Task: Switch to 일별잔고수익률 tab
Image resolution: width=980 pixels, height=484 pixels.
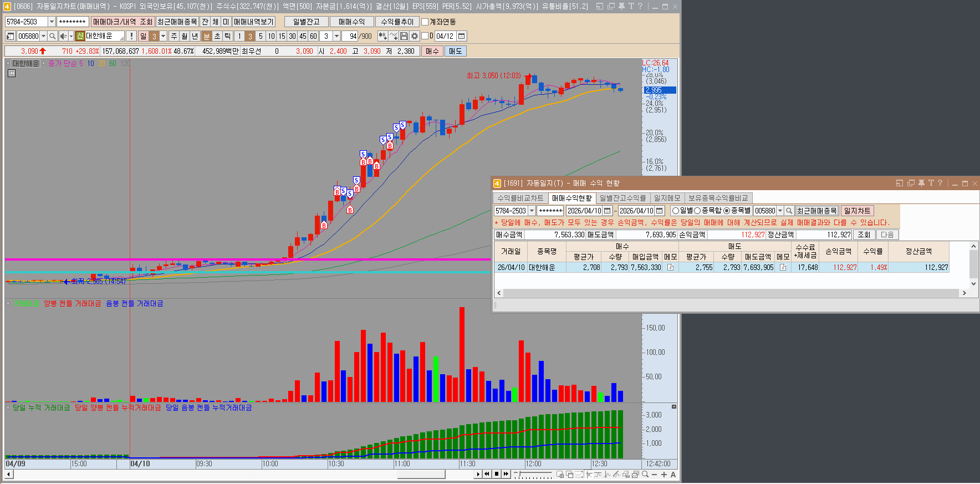Action: 622,198
